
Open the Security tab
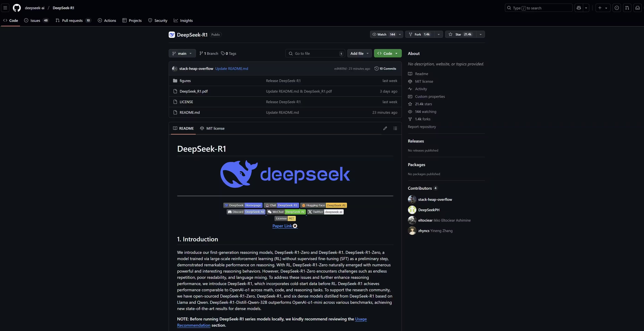pos(158,20)
